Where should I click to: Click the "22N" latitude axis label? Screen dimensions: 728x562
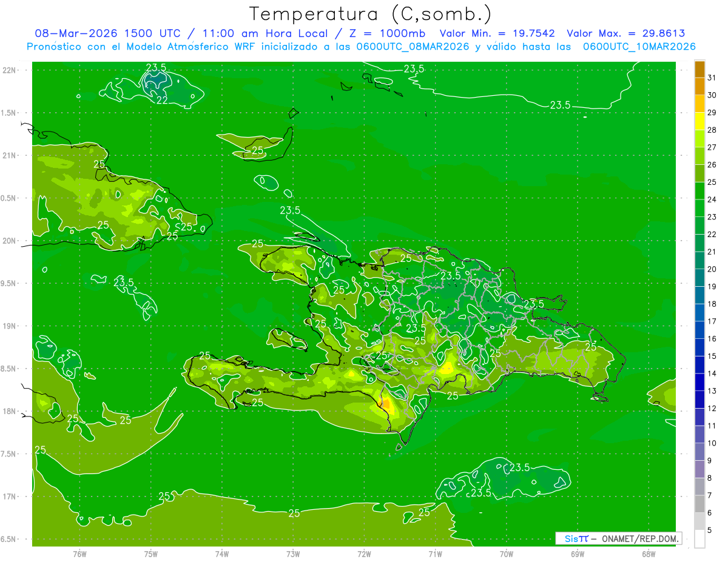10,70
